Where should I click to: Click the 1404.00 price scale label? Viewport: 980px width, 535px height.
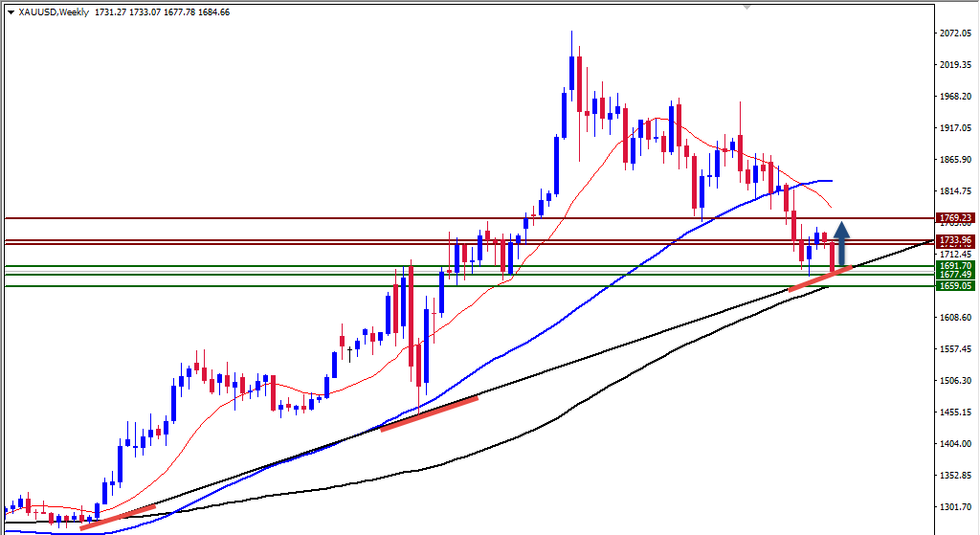tap(956, 443)
